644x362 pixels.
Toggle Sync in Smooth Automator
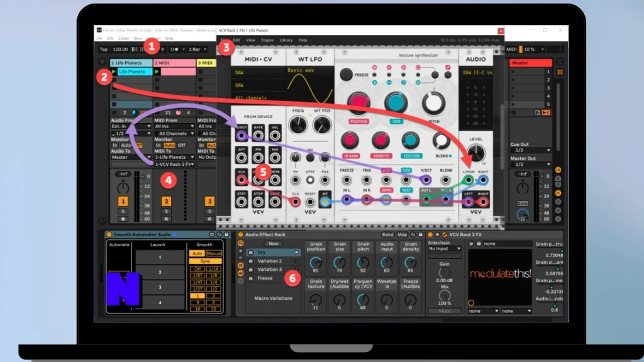point(206,261)
